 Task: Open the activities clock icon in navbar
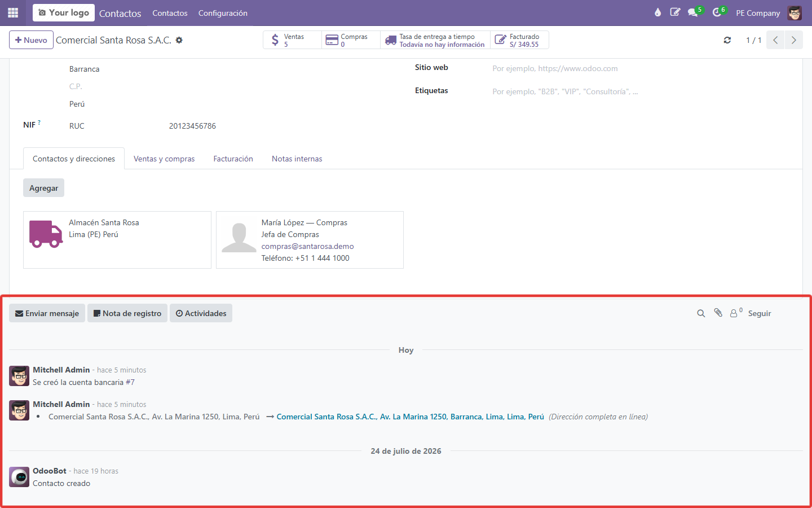718,12
